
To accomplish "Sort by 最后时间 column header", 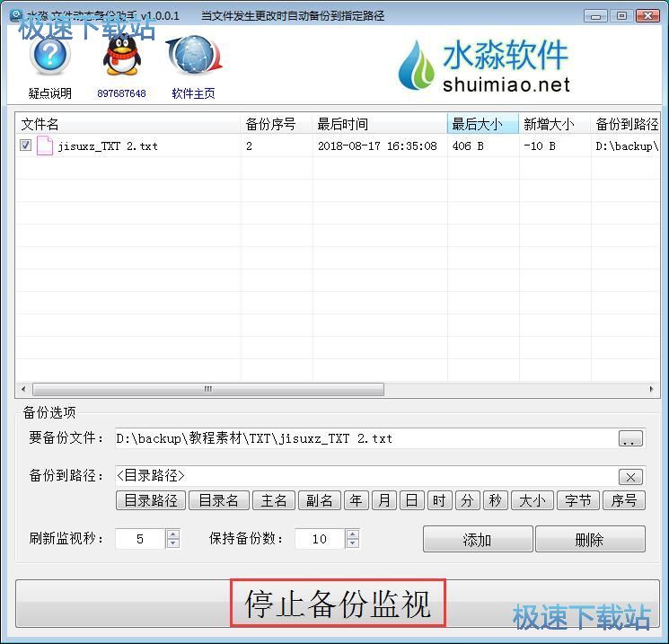I will pyautogui.click(x=380, y=124).
